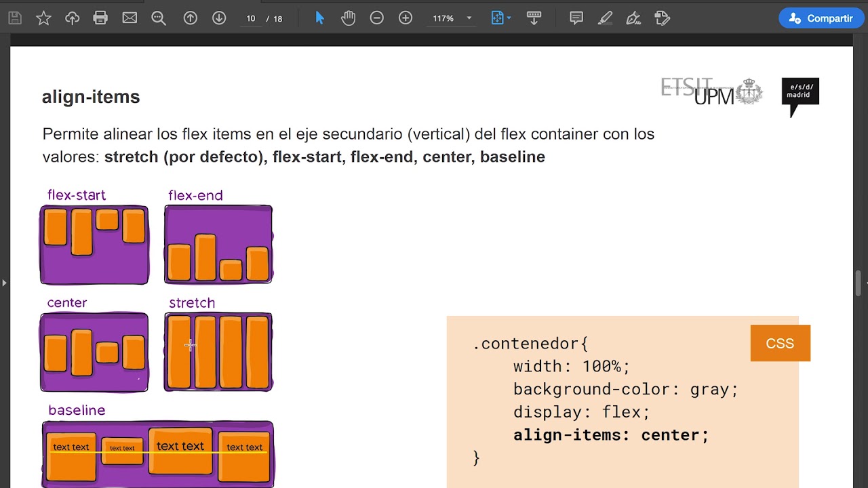Expand the left navigation pane arrow
The height and width of the screenshot is (488, 868).
[4, 283]
